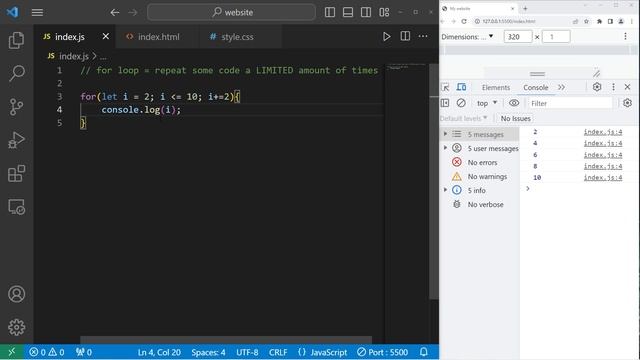The width and height of the screenshot is (640, 360).
Task: Show more DevTools tabs chevron
Action: tap(562, 87)
